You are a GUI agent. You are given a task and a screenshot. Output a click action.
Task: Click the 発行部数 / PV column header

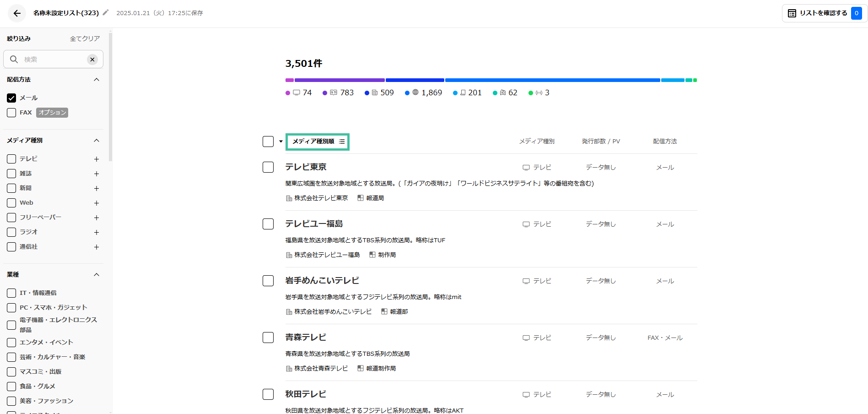601,142
